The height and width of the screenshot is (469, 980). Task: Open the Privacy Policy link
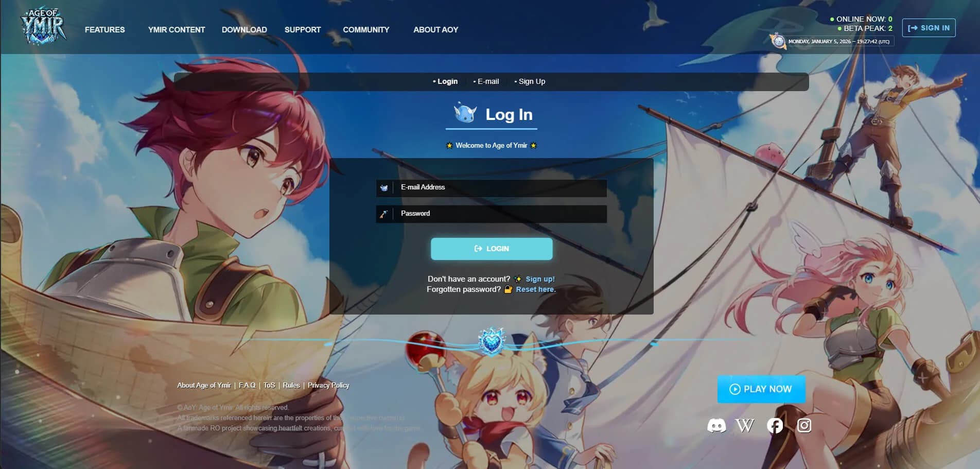(x=328, y=385)
